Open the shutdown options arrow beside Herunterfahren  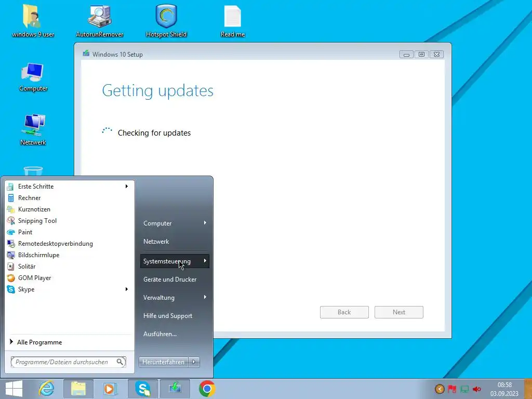(x=194, y=362)
